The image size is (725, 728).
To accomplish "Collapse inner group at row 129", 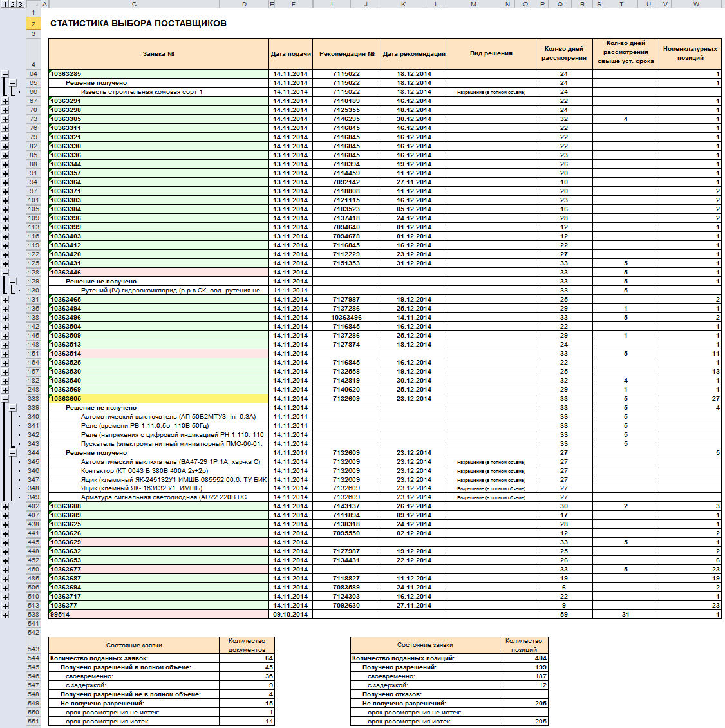I will (13, 282).
